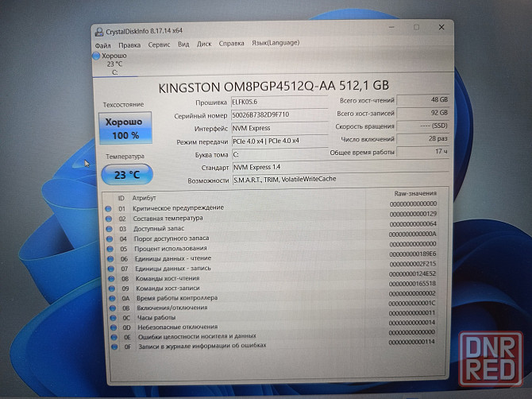
Task: Click status dot of Небезопасные отключения row
Action: pos(114,327)
